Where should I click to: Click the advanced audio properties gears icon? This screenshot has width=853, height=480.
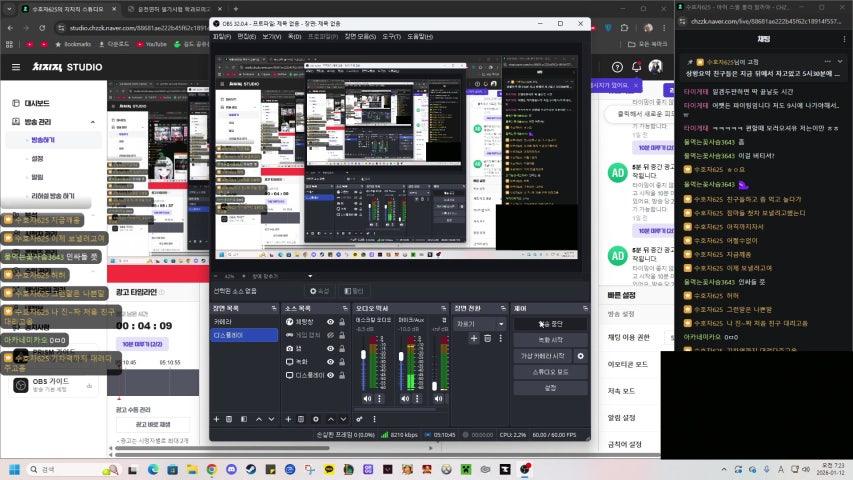360,419
